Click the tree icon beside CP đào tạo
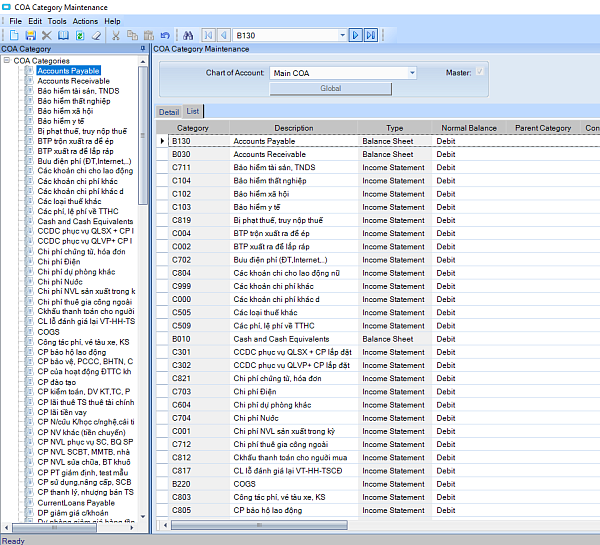Image resolution: width=600 pixels, height=545 pixels. click(29, 382)
